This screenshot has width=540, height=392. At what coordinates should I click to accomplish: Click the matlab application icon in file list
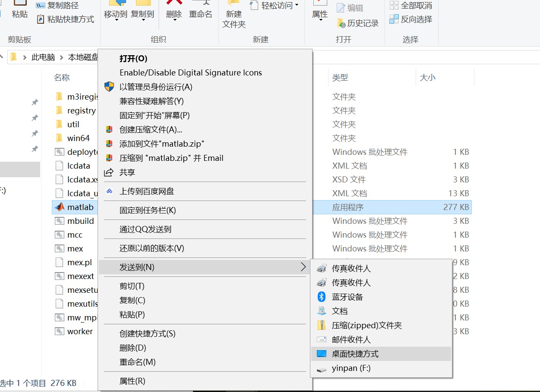tap(60, 207)
